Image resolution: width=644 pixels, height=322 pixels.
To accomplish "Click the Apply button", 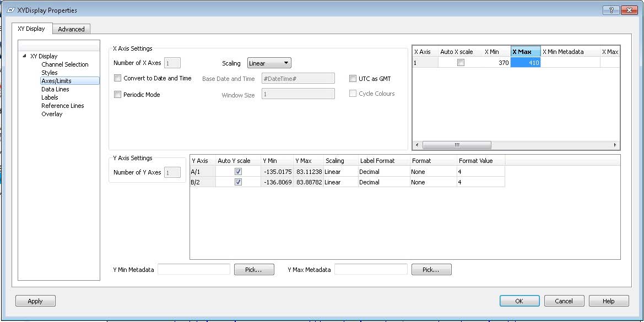I will tap(35, 301).
